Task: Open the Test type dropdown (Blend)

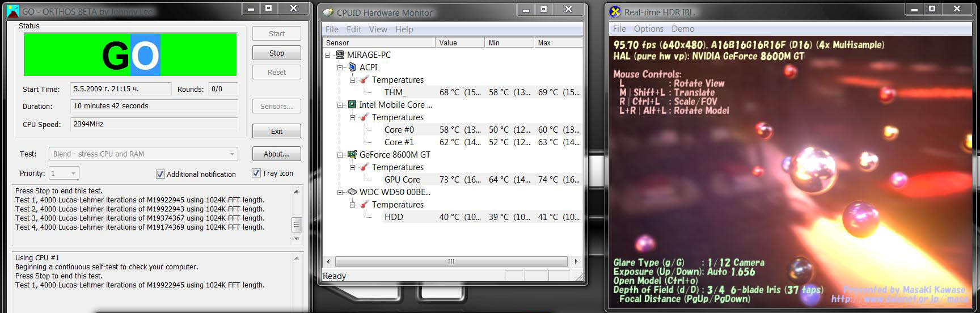Action: pos(143,154)
